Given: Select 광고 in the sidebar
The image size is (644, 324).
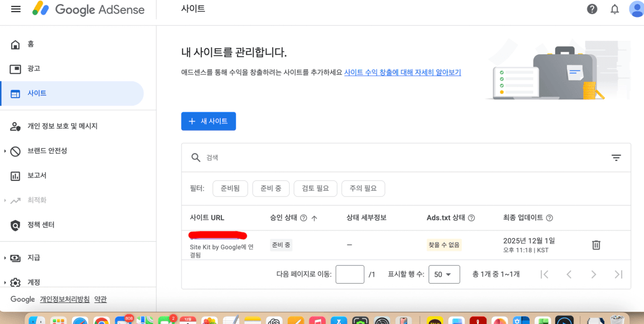Looking at the screenshot, I should (x=34, y=69).
